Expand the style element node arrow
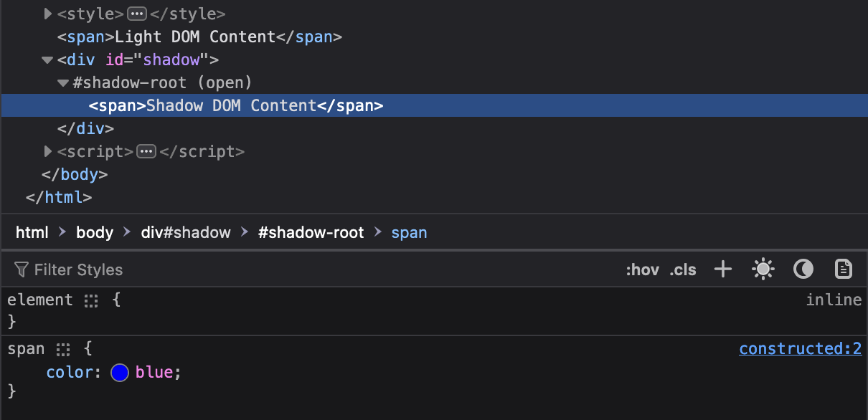This screenshot has width=868, height=420. point(48,14)
